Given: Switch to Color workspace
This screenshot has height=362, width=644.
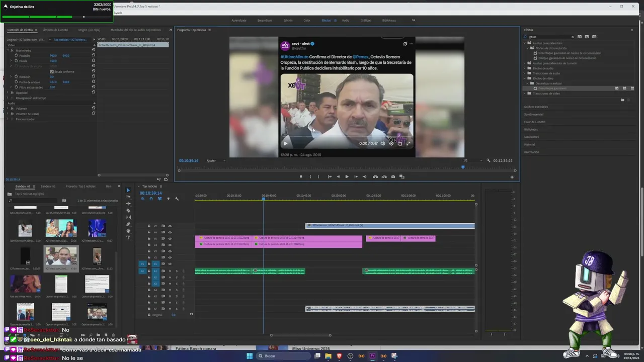Looking at the screenshot, I should (306, 20).
